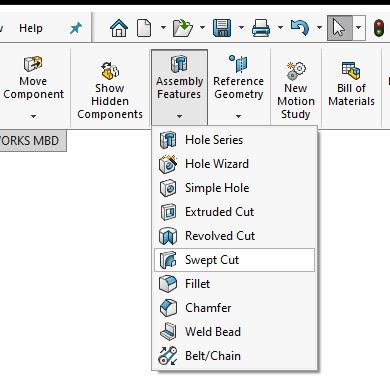Click Show Hidden Components button
The image size is (390, 378).
pyautogui.click(x=110, y=90)
